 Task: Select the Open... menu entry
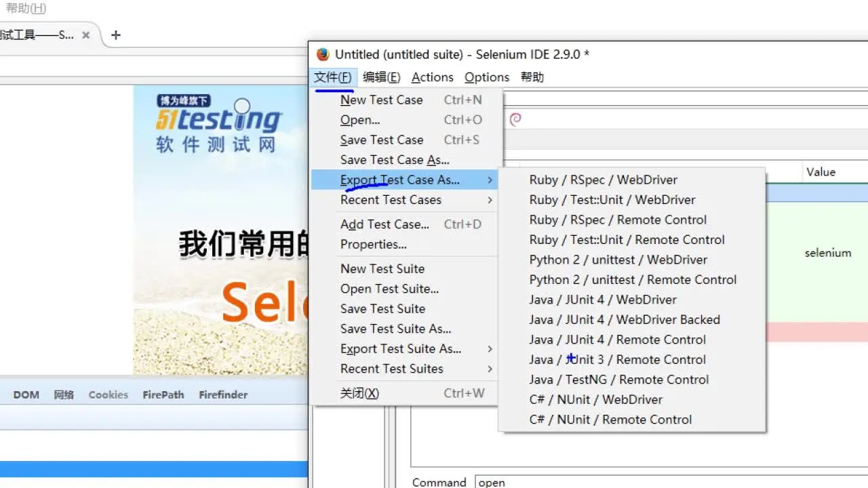point(406,120)
